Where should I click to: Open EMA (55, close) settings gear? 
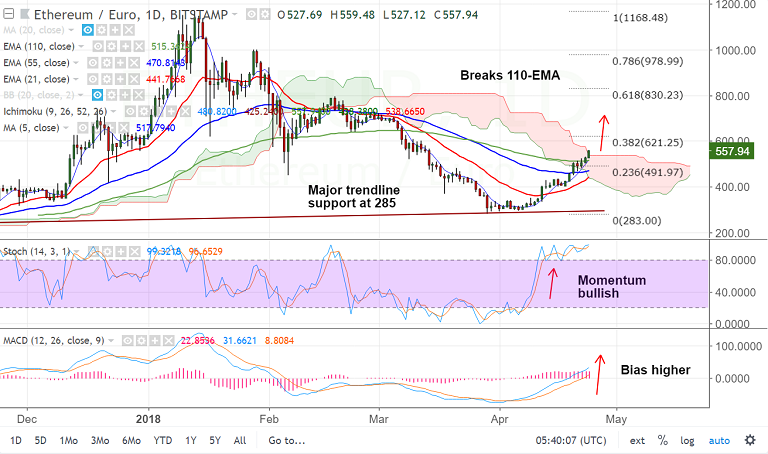(x=107, y=63)
